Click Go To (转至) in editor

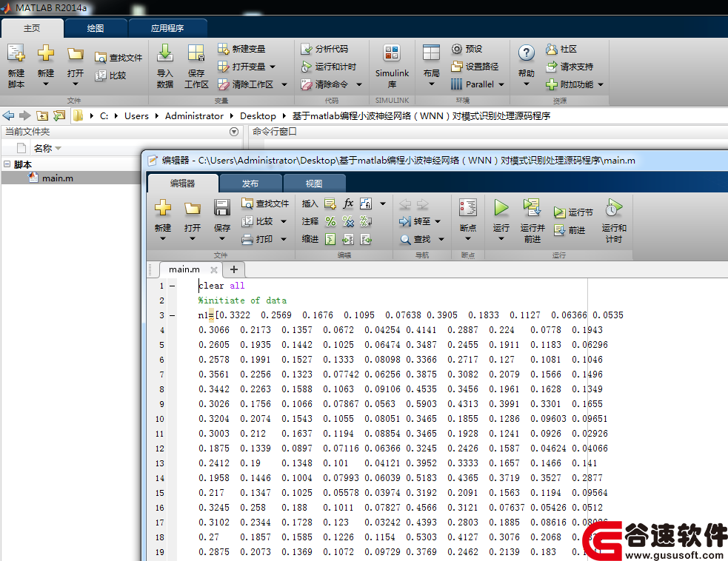click(x=415, y=221)
